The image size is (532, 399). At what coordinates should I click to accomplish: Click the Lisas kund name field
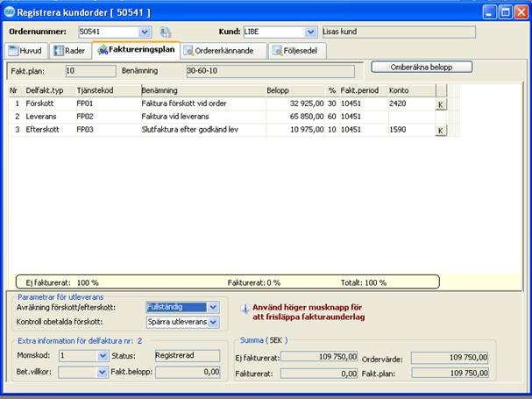pyautogui.click(x=399, y=32)
